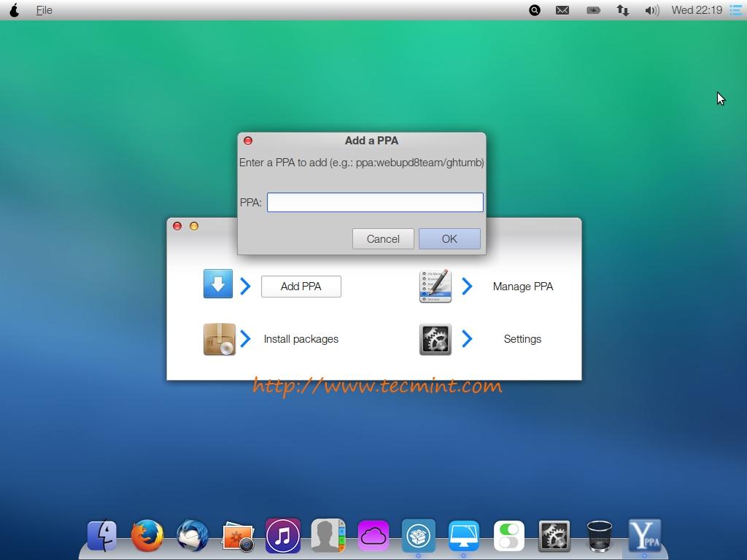Viewport: 747px width, 560px height.
Task: Open the network up/down arrows indicator menu
Action: 622,10
